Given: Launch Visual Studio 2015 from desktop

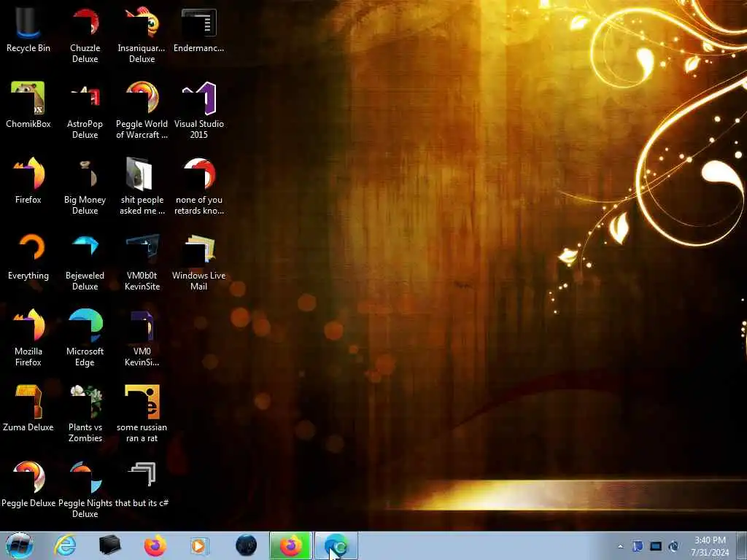Looking at the screenshot, I should [198, 111].
